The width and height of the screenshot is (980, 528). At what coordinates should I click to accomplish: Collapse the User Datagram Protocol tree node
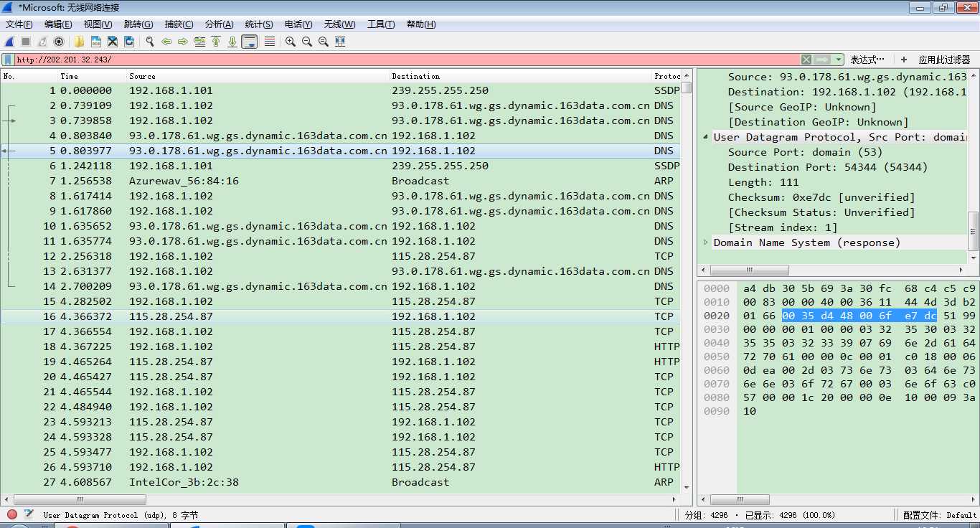click(705, 137)
